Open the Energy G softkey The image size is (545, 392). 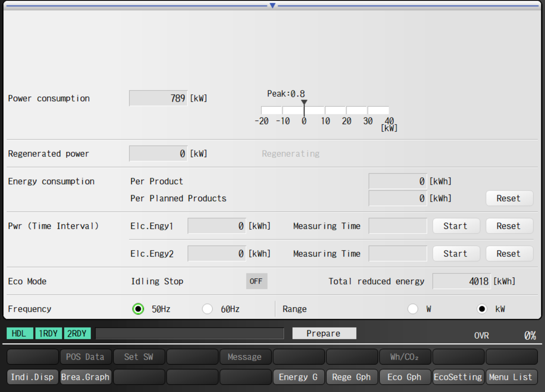coord(298,377)
